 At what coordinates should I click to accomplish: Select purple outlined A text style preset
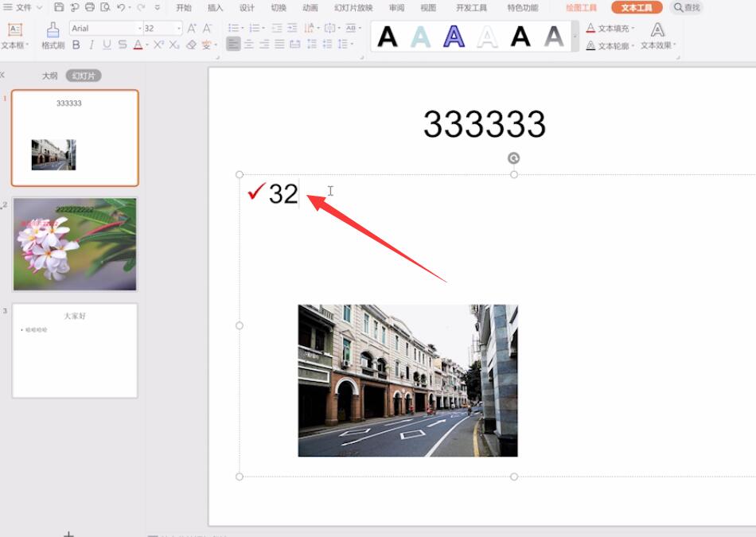click(454, 37)
